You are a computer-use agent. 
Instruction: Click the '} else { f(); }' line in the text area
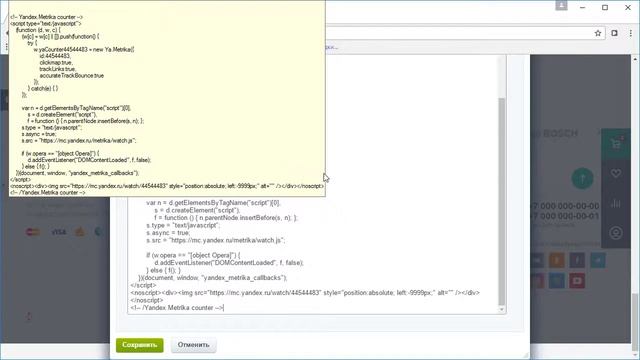163,270
